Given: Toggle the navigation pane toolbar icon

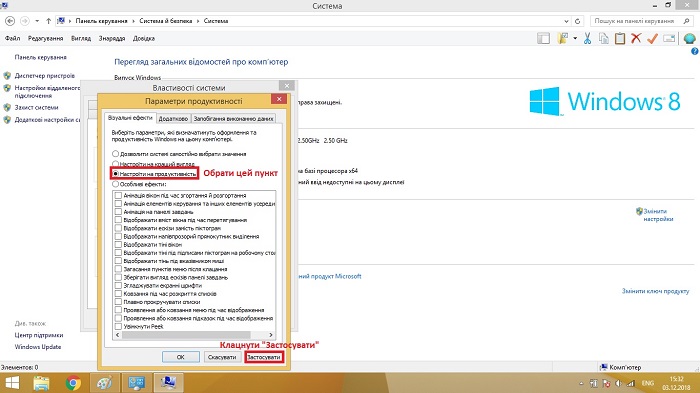Looking at the screenshot, I should tap(543, 38).
